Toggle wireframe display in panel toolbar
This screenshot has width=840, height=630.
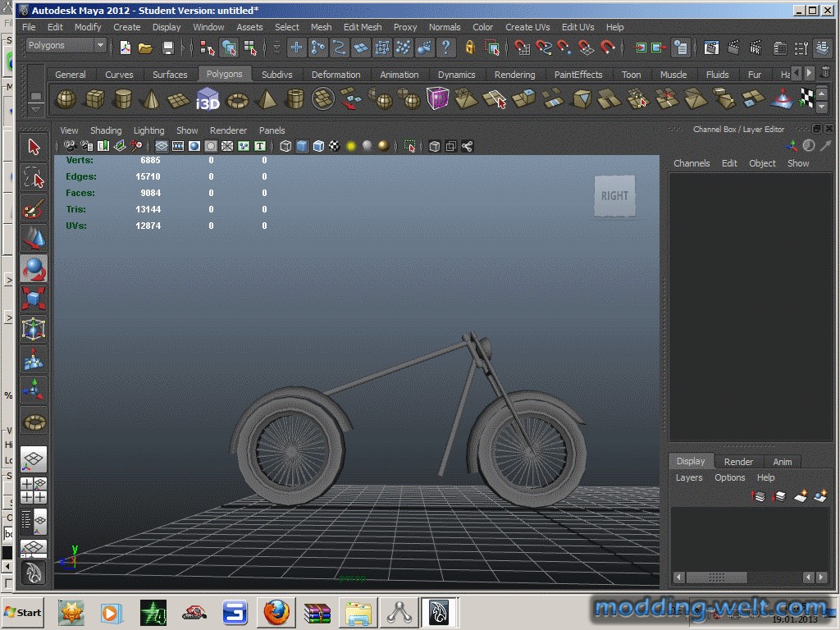285,146
